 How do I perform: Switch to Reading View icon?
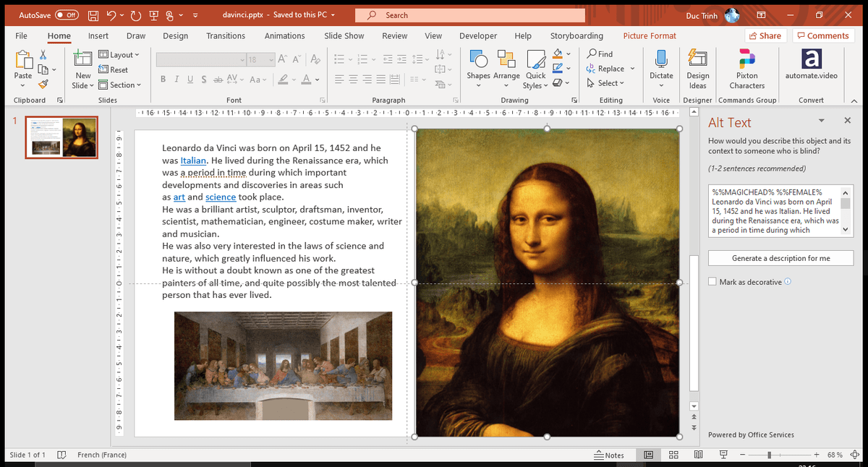pos(698,455)
